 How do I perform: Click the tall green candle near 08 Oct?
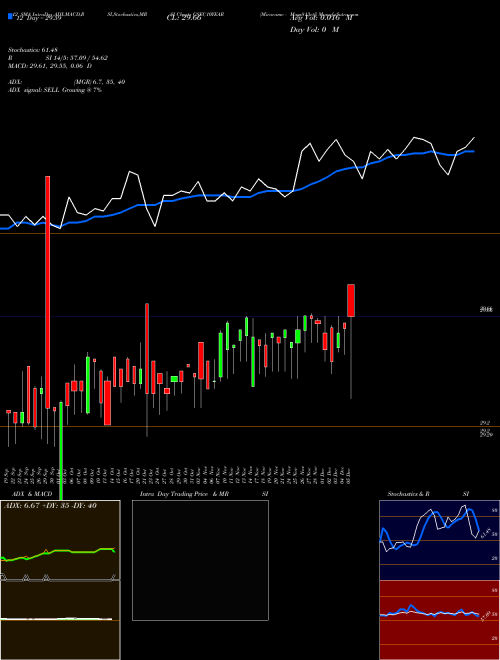coord(88,385)
